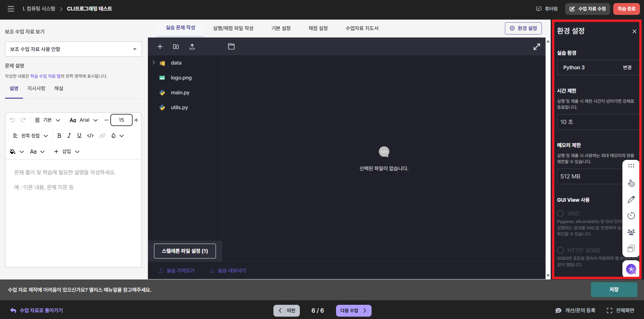This screenshot has height=319, width=644.
Task: Insert inline code formatting
Action: click(x=90, y=136)
